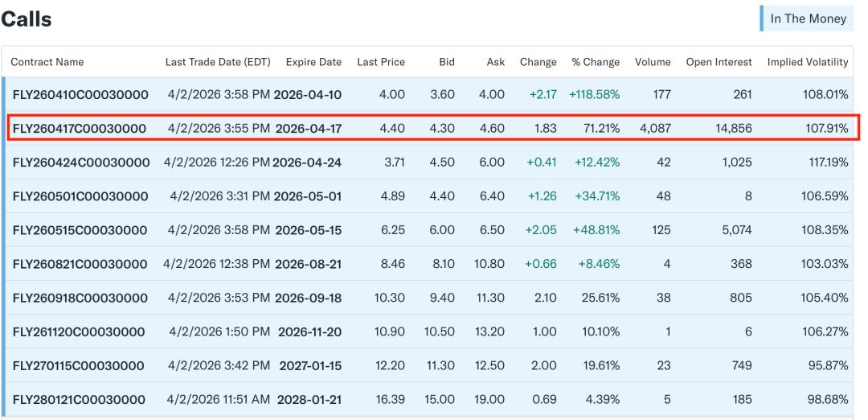The height and width of the screenshot is (420, 868).
Task: Open the FLY280121C00030000 contract
Action: click(x=79, y=400)
